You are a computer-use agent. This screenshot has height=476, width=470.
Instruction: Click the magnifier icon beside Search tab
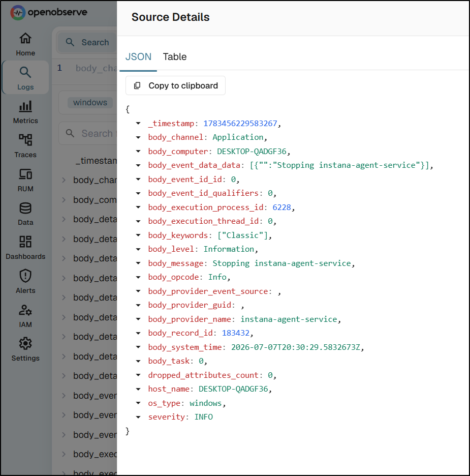pos(70,42)
